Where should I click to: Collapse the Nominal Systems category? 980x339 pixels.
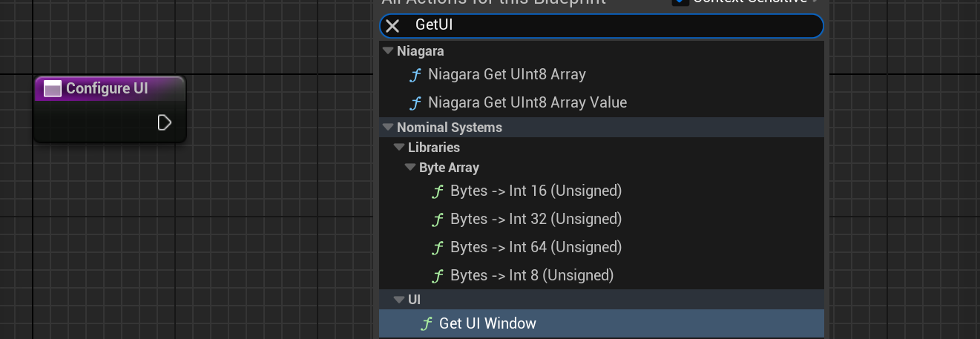(x=388, y=128)
